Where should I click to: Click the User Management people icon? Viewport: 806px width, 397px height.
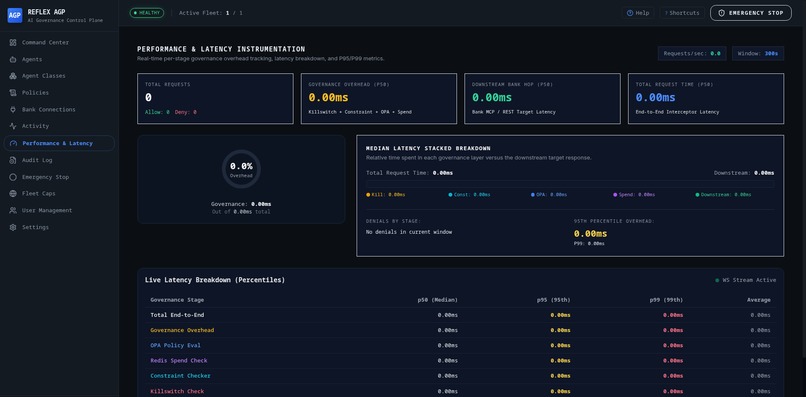13,210
